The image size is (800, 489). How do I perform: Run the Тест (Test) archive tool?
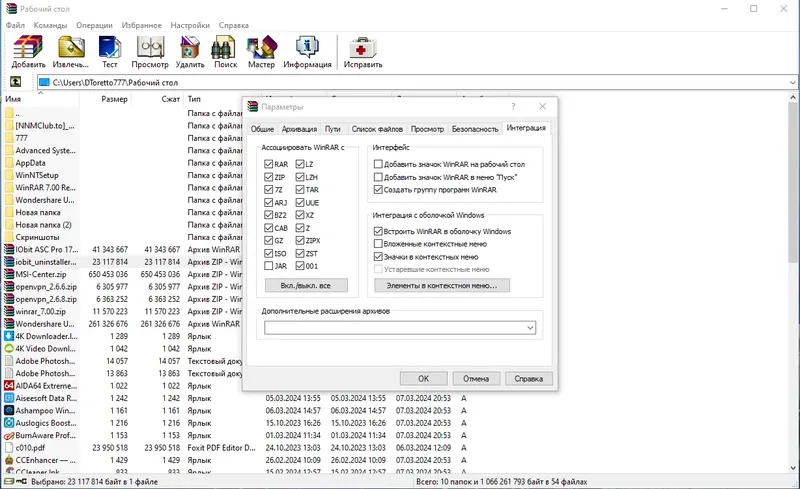click(x=109, y=52)
